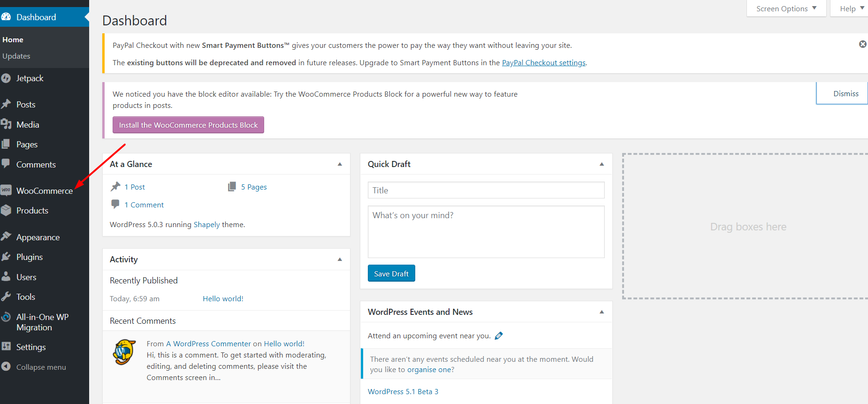Open the Help dropdown tab

pyautogui.click(x=850, y=8)
